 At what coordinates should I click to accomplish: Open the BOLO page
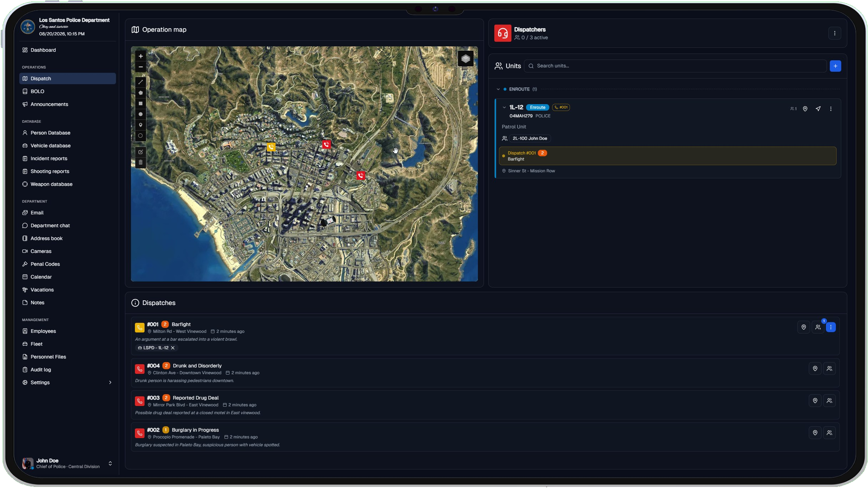(x=67, y=91)
